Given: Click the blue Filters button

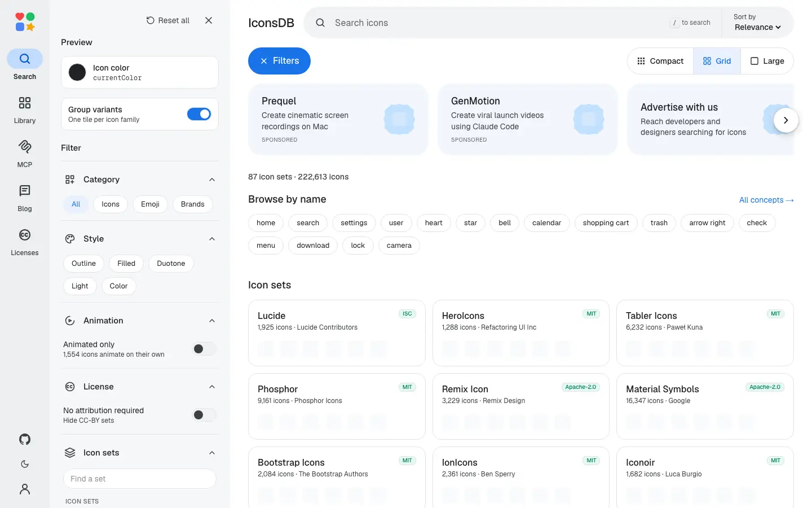Looking at the screenshot, I should 279,61.
